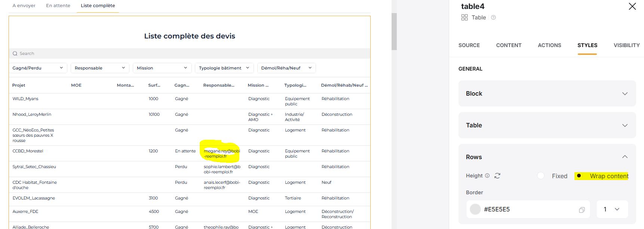
Task: Switch to the CONTENT tab
Action: coord(508,45)
